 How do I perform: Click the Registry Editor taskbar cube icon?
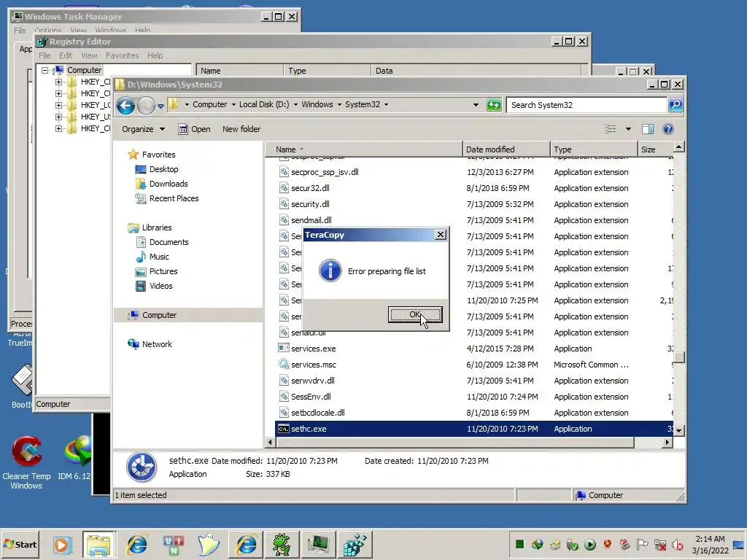tap(355, 544)
